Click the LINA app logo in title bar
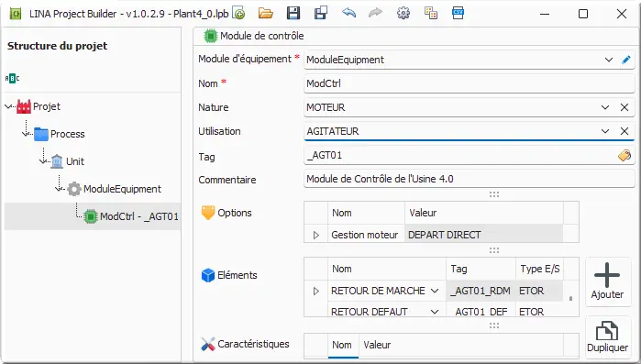Image resolution: width=641 pixels, height=364 pixels. click(x=16, y=15)
